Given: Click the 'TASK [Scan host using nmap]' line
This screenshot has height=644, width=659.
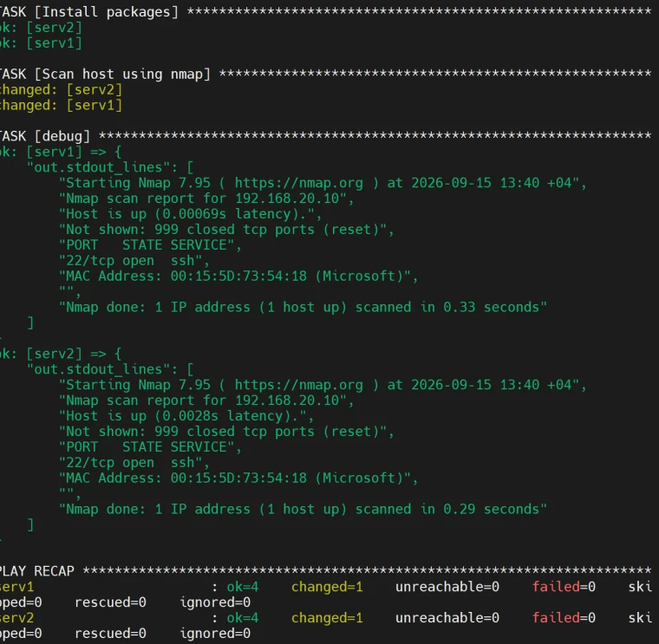Looking at the screenshot, I should (x=326, y=74).
